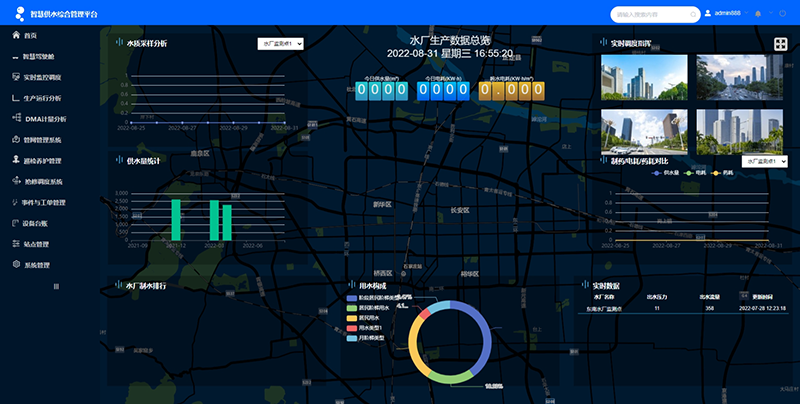Click the fullscreen grid icon
Screen dimensions: 800x404
coord(780,44)
